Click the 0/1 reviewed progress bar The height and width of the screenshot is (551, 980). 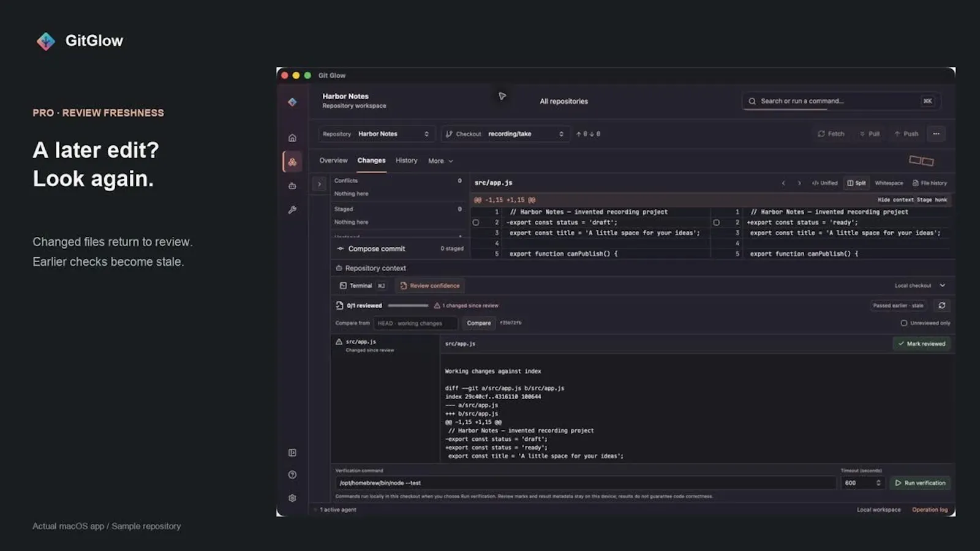408,305
